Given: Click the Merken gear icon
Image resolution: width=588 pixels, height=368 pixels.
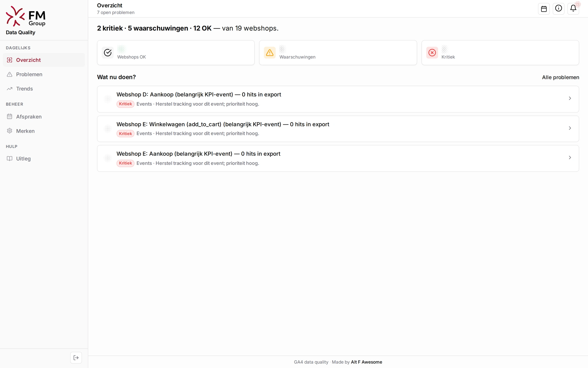Looking at the screenshot, I should click(10, 131).
